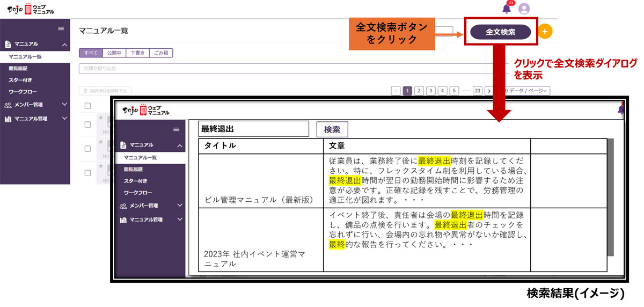The height and width of the screenshot is (307, 644).
Task: Expand the マニュアル管理 section chevron
Action: [64, 119]
